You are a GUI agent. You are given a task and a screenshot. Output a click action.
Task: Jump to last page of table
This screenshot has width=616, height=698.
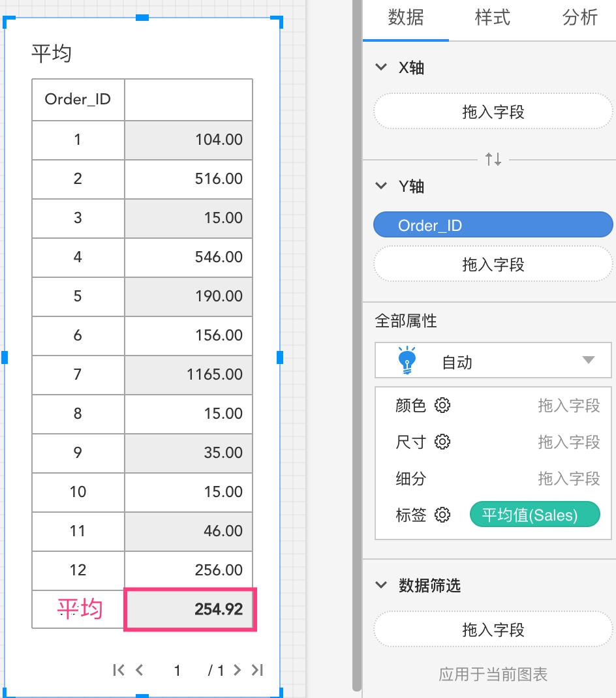coord(257,670)
